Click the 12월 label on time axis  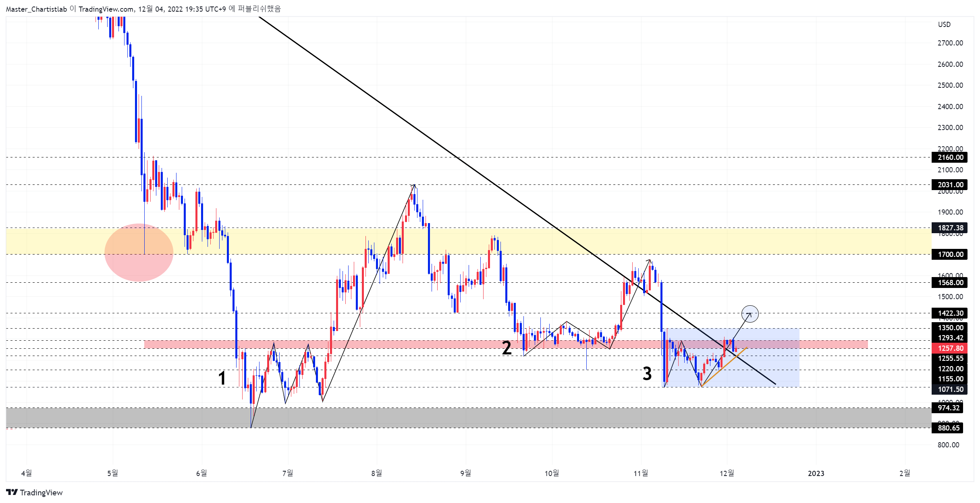tap(727, 474)
